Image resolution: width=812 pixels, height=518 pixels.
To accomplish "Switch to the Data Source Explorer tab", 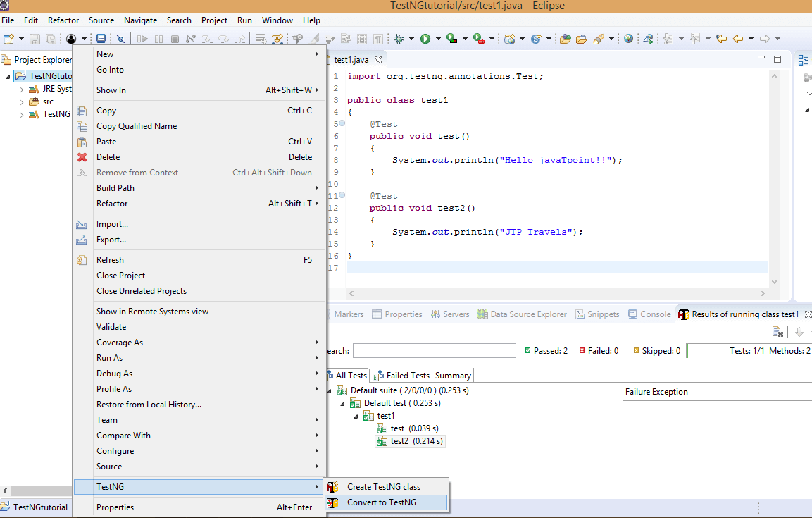I will pos(521,314).
